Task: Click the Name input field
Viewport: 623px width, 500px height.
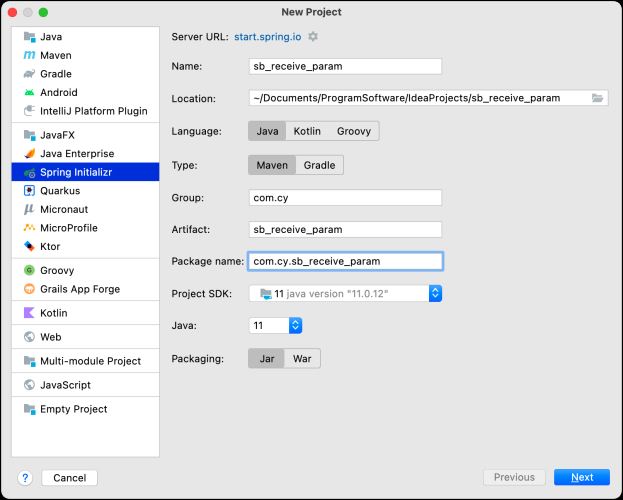Action: [x=345, y=66]
